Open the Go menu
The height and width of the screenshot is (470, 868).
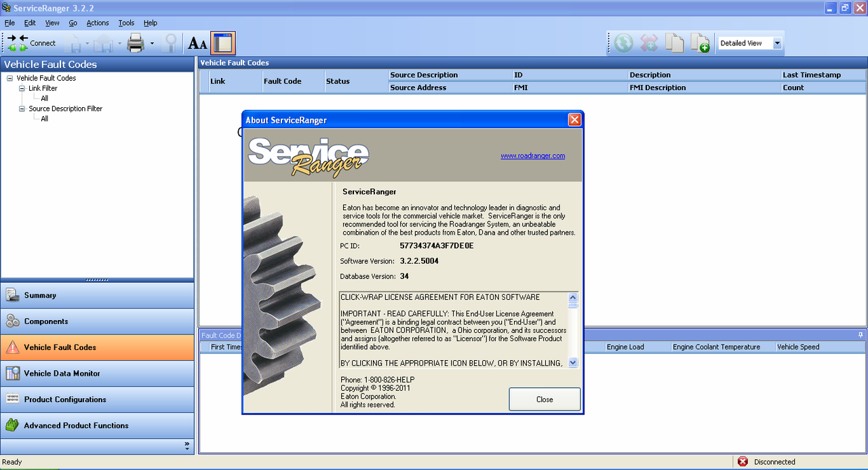[x=73, y=23]
